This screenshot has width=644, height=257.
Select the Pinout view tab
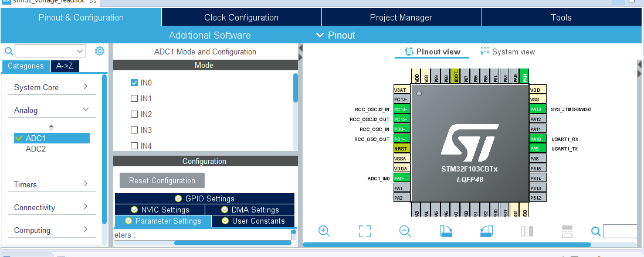(x=433, y=52)
